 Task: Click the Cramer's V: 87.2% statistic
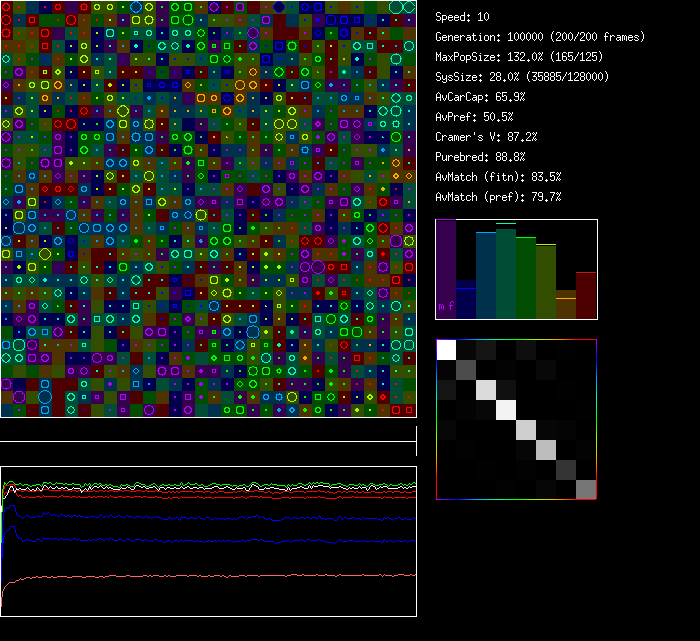pyautogui.click(x=486, y=137)
